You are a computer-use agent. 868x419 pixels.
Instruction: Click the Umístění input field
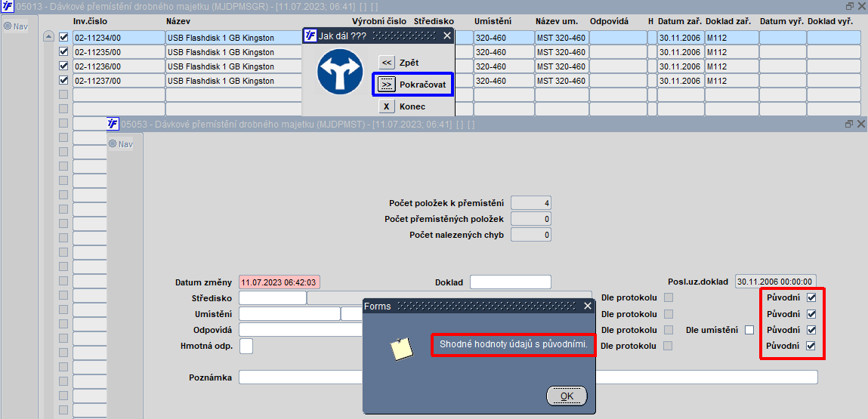click(289, 314)
